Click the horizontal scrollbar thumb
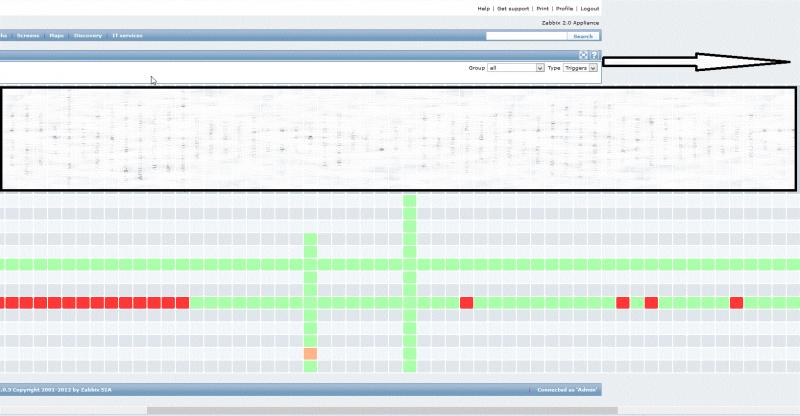Screen dimensions: 800x416 [382, 410]
